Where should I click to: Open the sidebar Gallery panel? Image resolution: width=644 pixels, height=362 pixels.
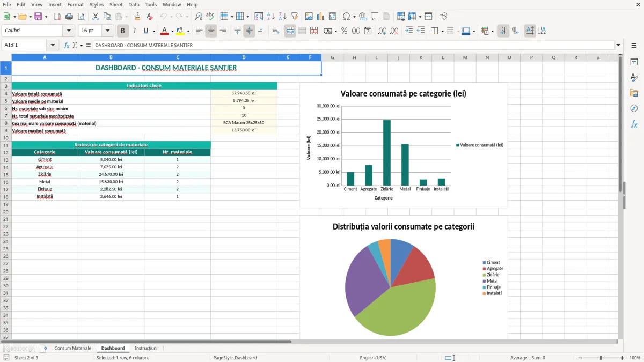(634, 93)
